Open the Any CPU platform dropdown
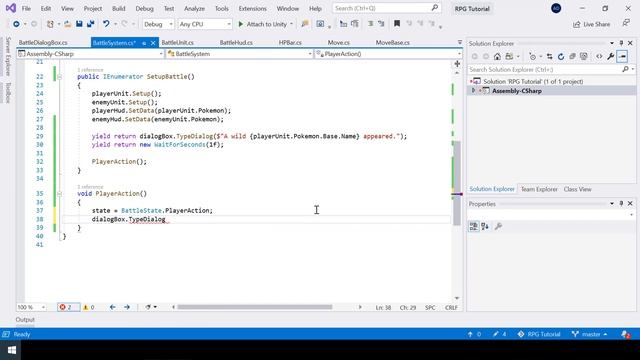The width and height of the screenshot is (640, 360). click(x=205, y=24)
